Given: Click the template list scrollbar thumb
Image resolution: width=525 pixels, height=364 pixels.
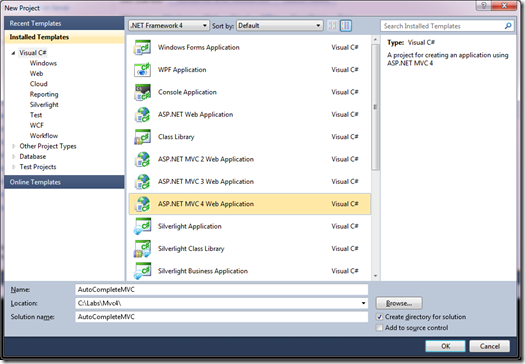Looking at the screenshot, I should (x=375, y=107).
